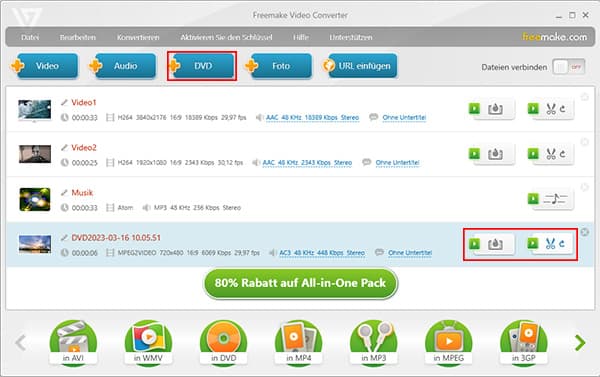
Task: Click the Video1 title text
Action: [84, 102]
